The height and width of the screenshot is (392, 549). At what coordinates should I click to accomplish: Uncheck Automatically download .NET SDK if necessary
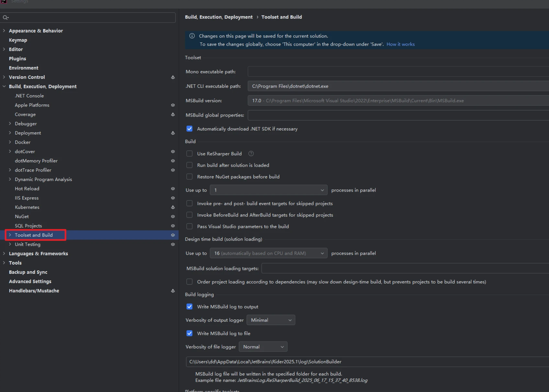click(x=189, y=129)
